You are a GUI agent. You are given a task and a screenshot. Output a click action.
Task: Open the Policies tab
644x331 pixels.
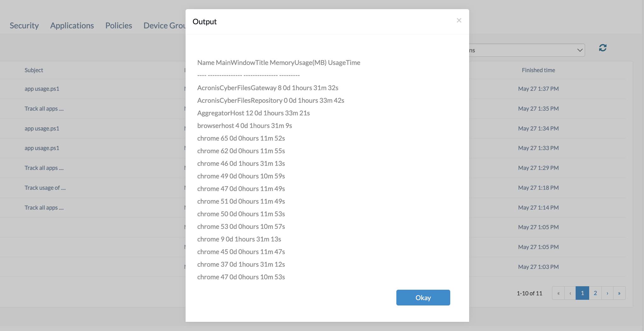119,26
